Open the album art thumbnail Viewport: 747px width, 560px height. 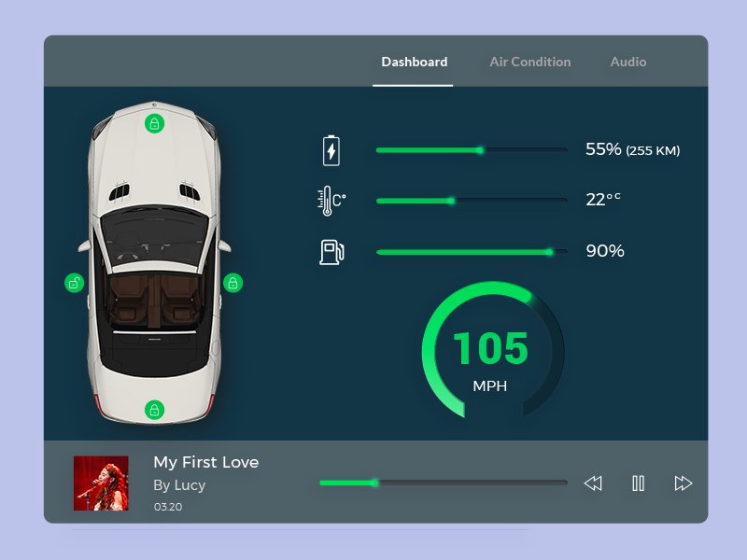[x=101, y=483]
